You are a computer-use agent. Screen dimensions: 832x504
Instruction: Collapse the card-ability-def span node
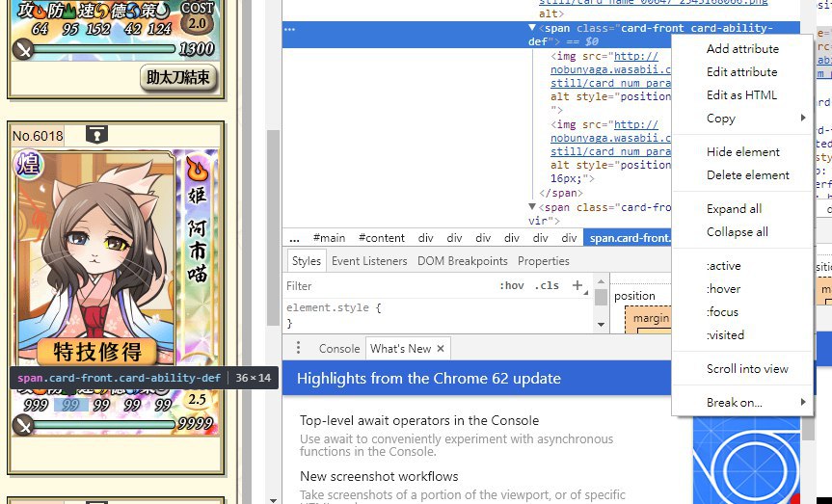(531, 28)
